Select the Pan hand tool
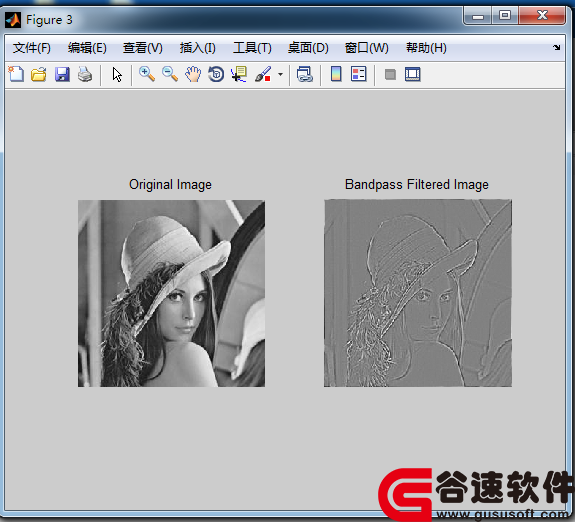This screenshot has height=522, width=575. click(193, 74)
